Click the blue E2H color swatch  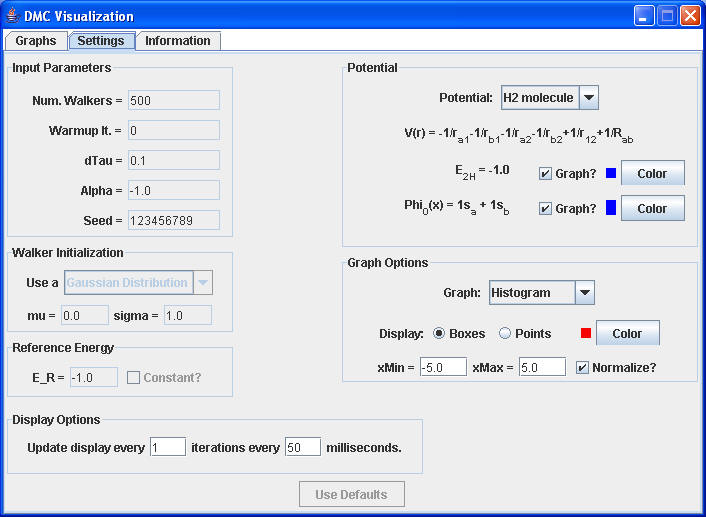pos(611,173)
